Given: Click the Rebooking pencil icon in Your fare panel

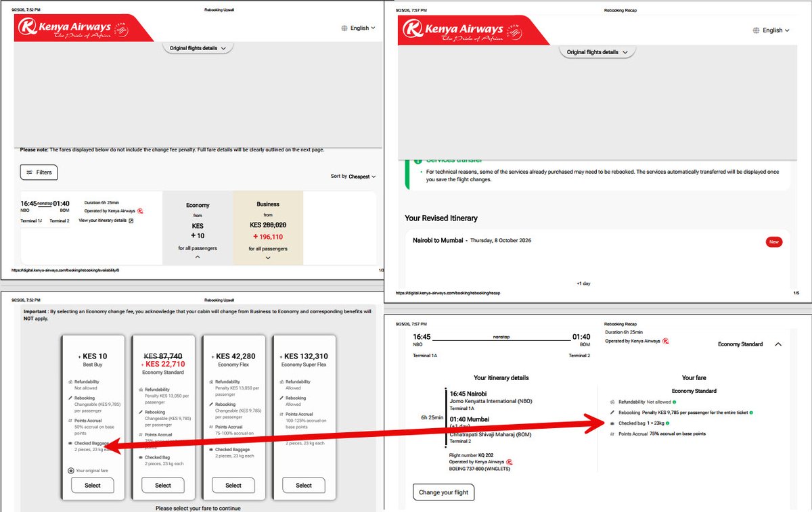Looking at the screenshot, I should (613, 412).
